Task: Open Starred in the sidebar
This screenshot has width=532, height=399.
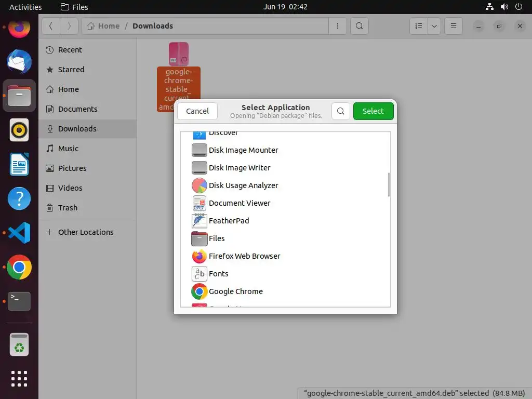Action: (87, 70)
